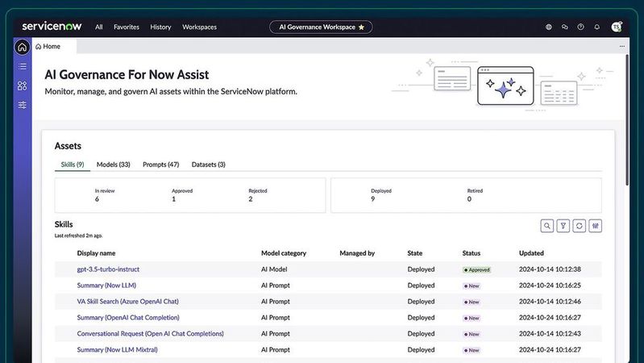Open the gpt-3.5-turbo-instruct link
This screenshot has height=363, width=644.
(x=108, y=269)
